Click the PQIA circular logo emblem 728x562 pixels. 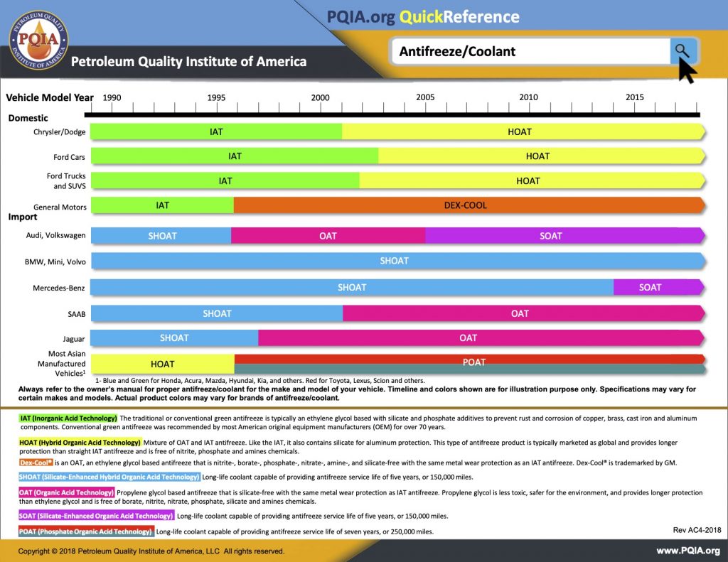point(38,40)
